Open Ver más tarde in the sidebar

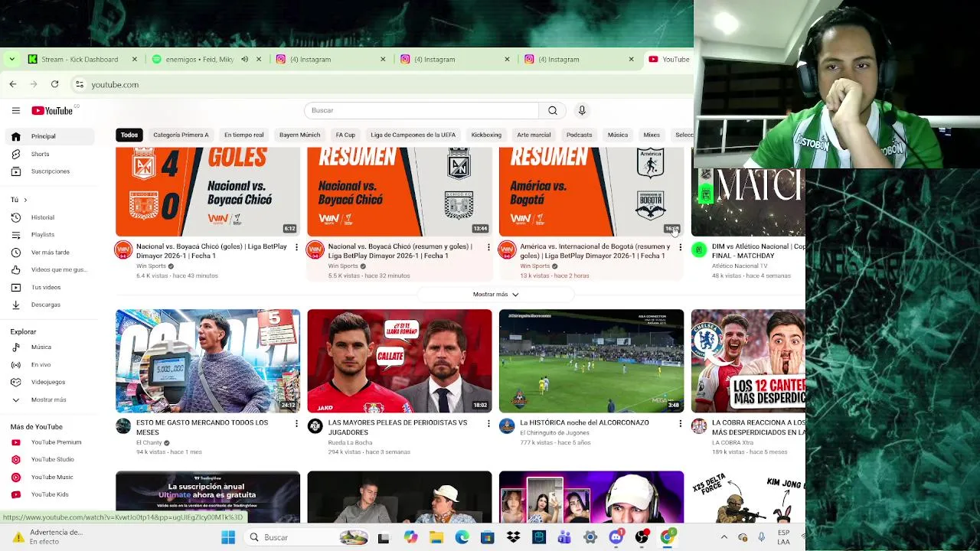(49, 253)
